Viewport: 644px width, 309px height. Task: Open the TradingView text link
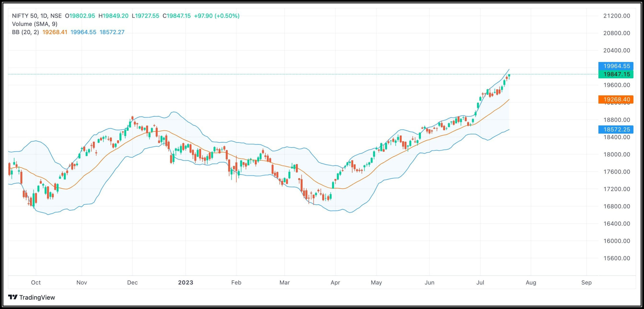point(37,297)
